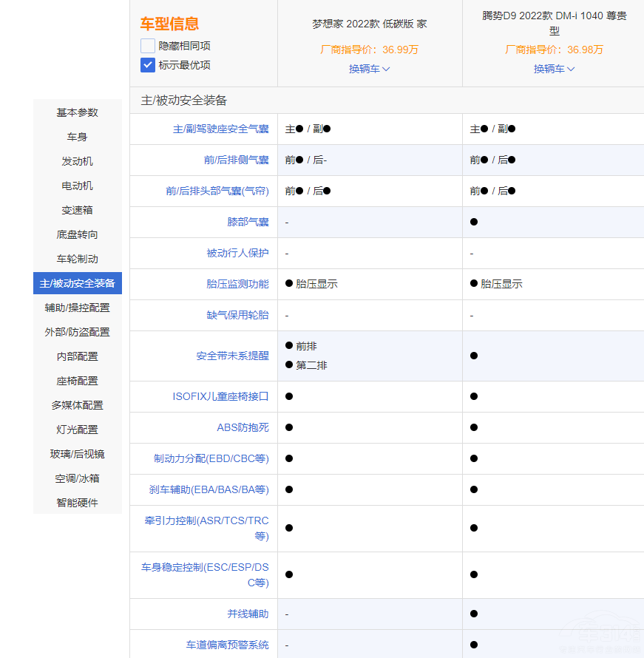Click the 胎压监测功能 link

point(237,284)
